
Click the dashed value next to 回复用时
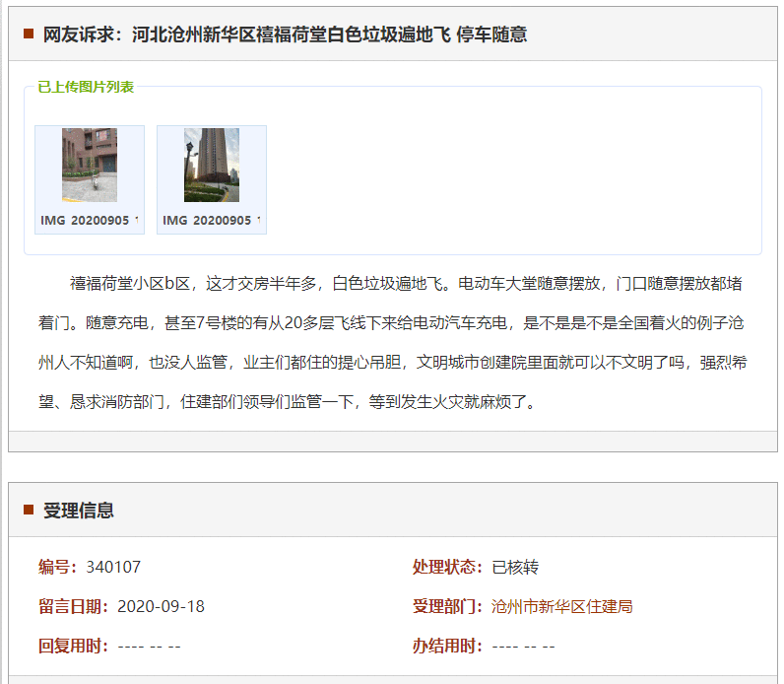pos(149,647)
